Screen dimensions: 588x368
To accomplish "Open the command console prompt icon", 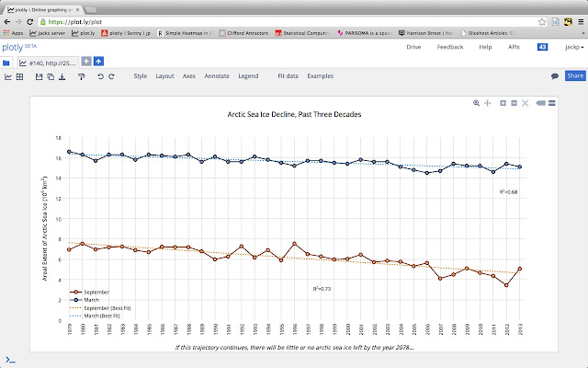I will point(10,361).
